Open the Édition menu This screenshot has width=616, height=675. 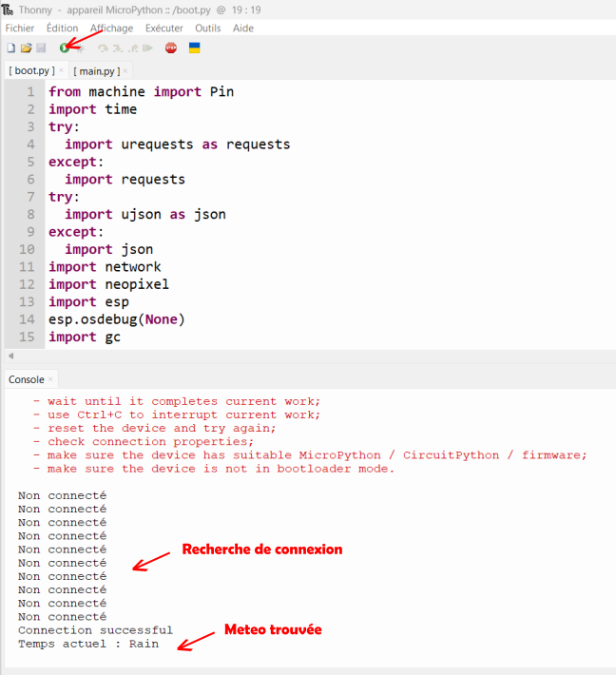(62, 29)
